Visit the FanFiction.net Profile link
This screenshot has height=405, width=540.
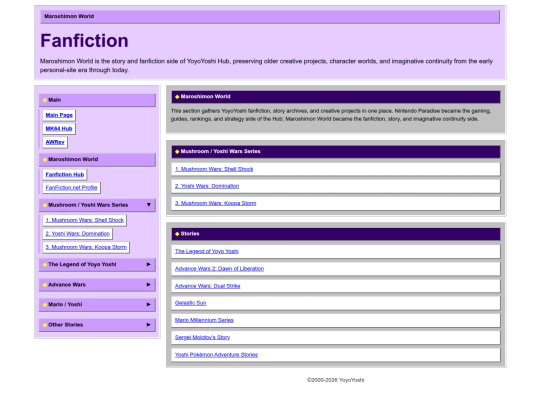71,188
